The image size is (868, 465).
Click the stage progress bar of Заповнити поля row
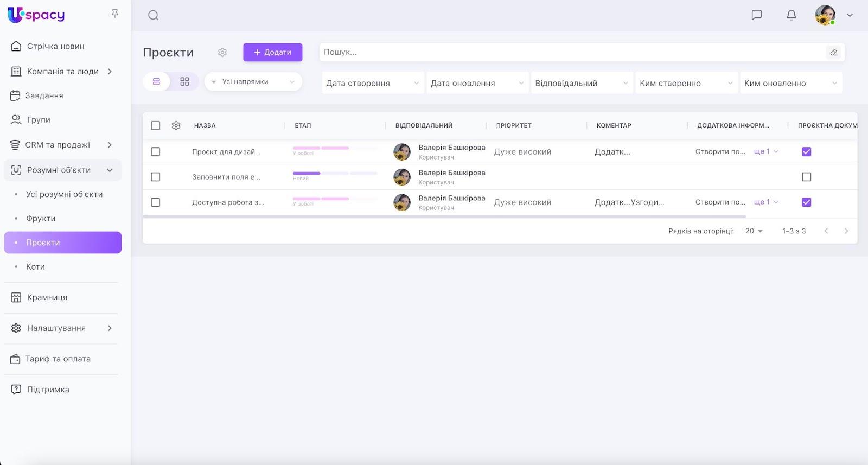click(x=334, y=174)
